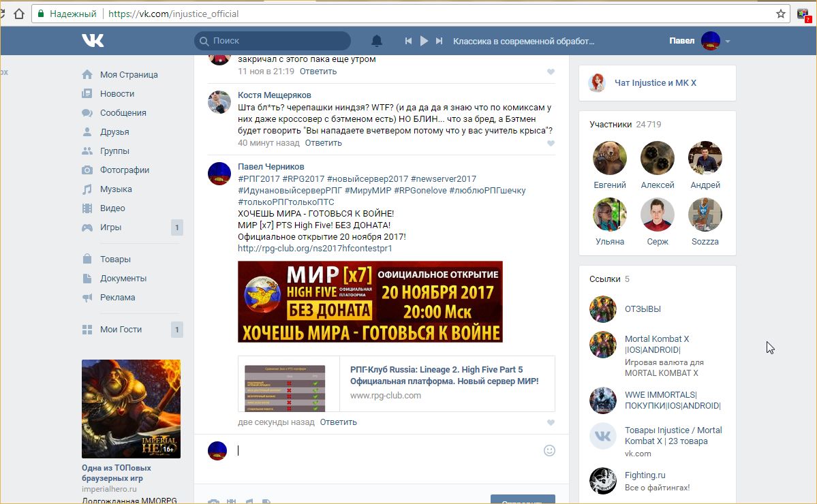Image resolution: width=817 pixels, height=504 pixels.
Task: Open Чат Injustice и MK X
Action: pos(655,83)
